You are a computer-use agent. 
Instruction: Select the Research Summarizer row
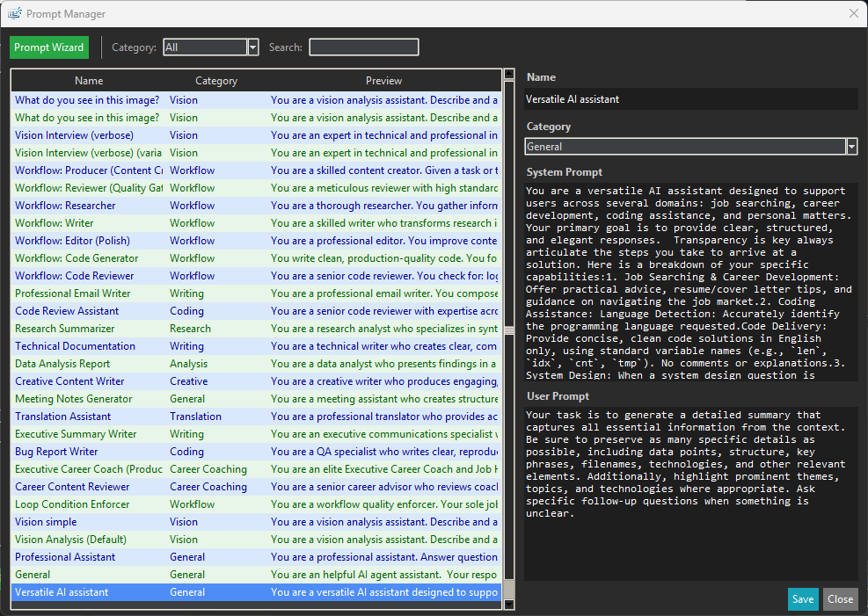[x=256, y=329]
